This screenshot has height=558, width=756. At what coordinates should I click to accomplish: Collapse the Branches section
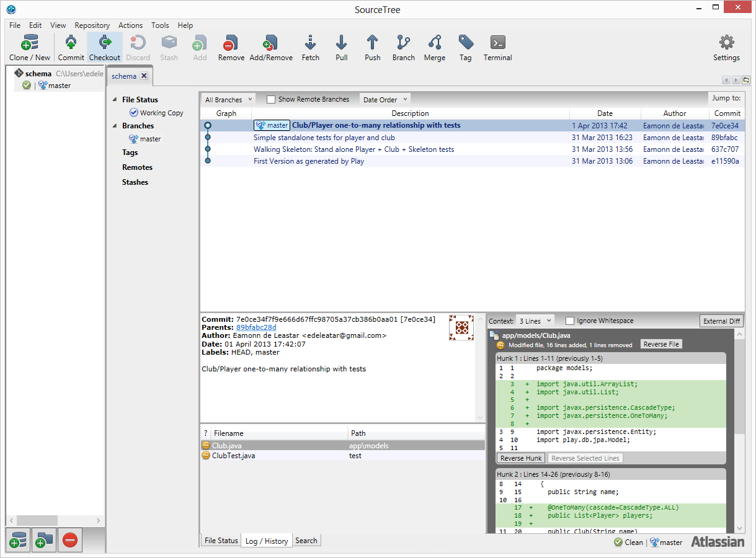115,126
